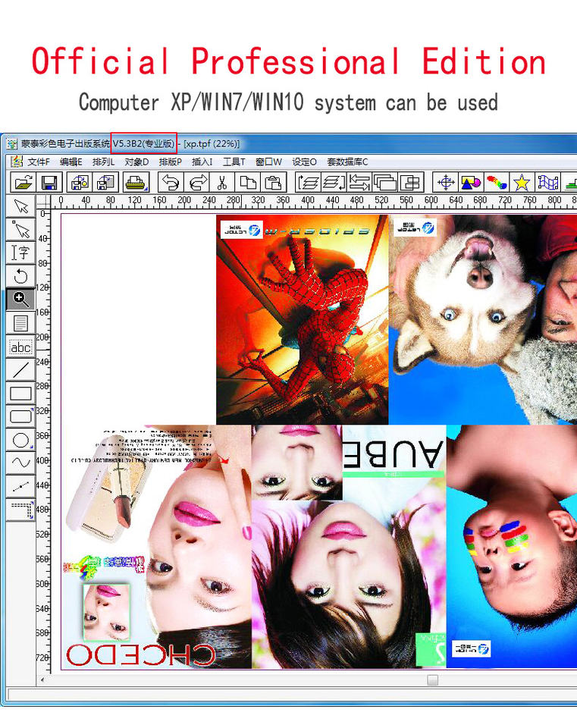Click the send layer backward icon

(x=334, y=183)
